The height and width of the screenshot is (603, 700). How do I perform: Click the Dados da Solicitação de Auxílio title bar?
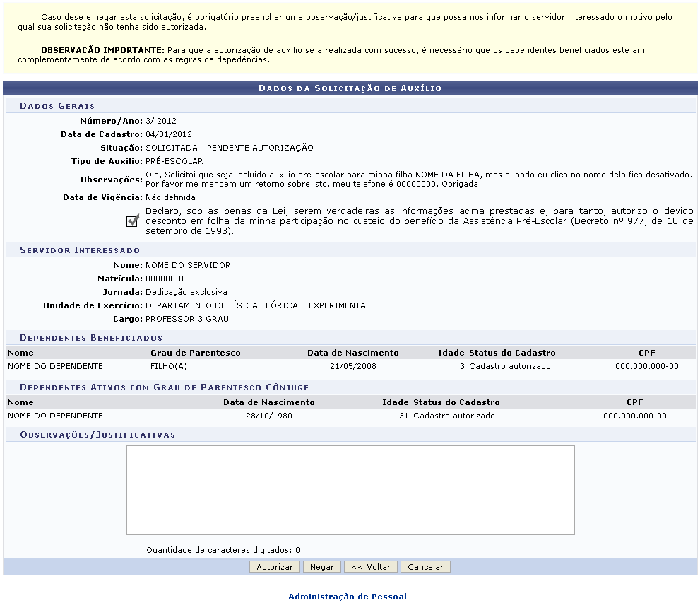point(350,88)
